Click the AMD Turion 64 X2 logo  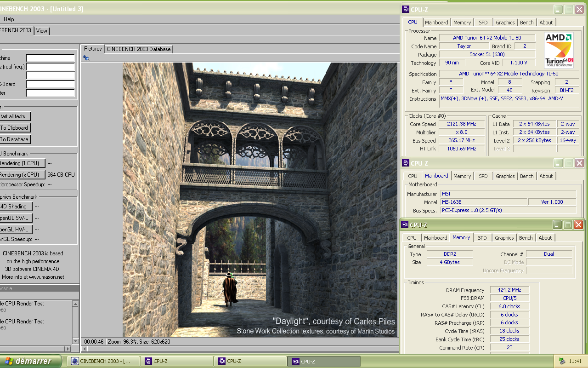pyautogui.click(x=559, y=51)
